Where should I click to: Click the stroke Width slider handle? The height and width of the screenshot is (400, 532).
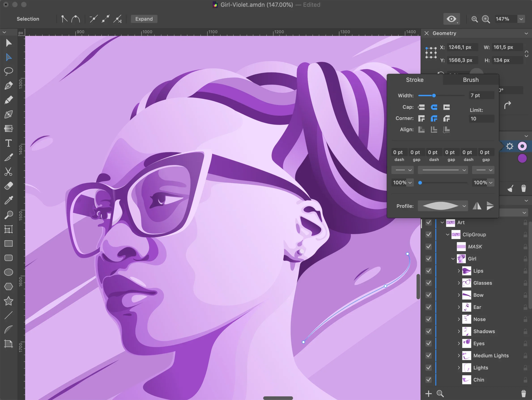(434, 96)
